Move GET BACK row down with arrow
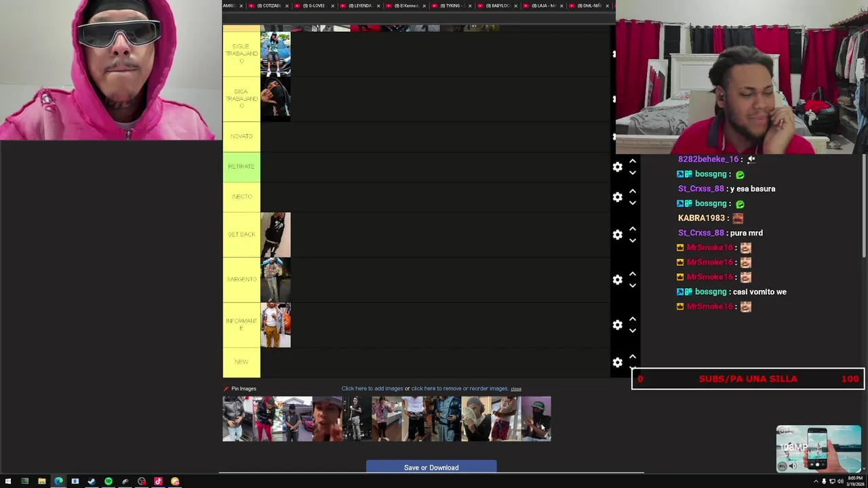 point(632,240)
